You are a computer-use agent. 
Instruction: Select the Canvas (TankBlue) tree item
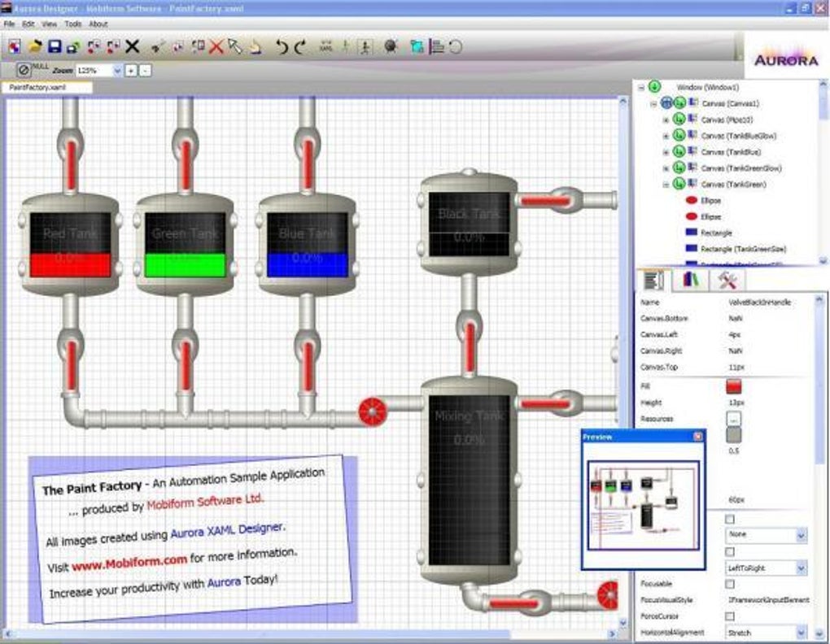(731, 152)
